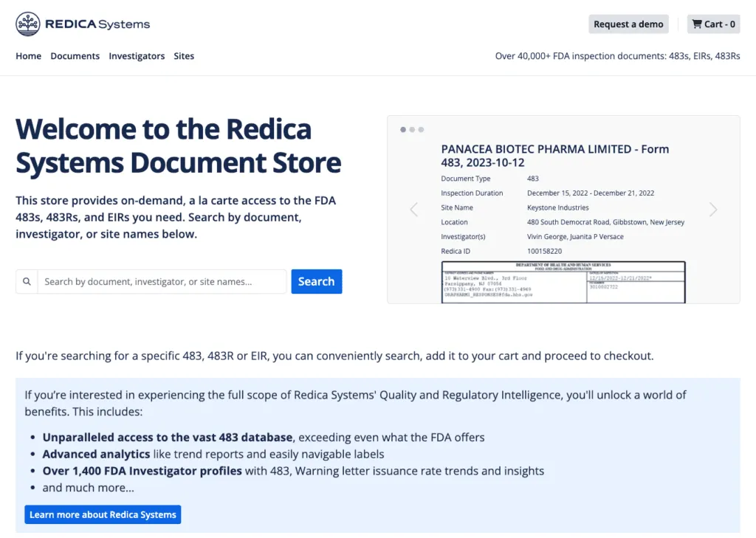Click Learn more about Redica Systems
Viewport: 756px width, 538px height.
103,514
